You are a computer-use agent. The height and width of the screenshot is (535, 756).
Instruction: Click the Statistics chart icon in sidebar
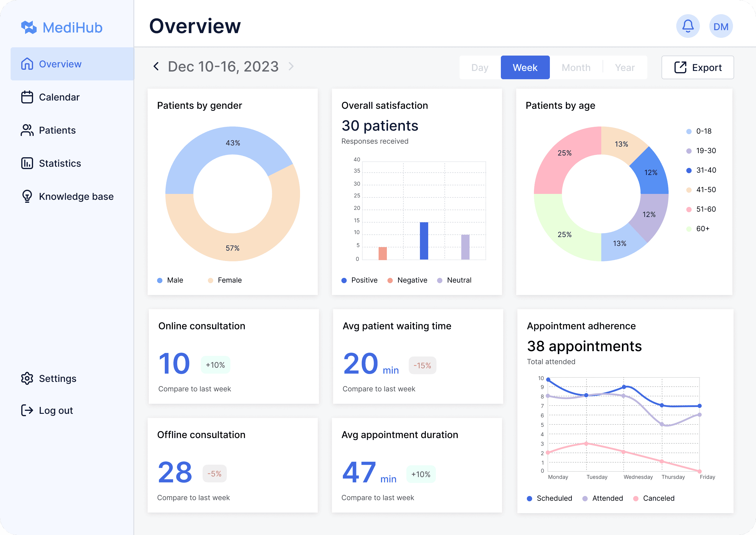coord(27,163)
